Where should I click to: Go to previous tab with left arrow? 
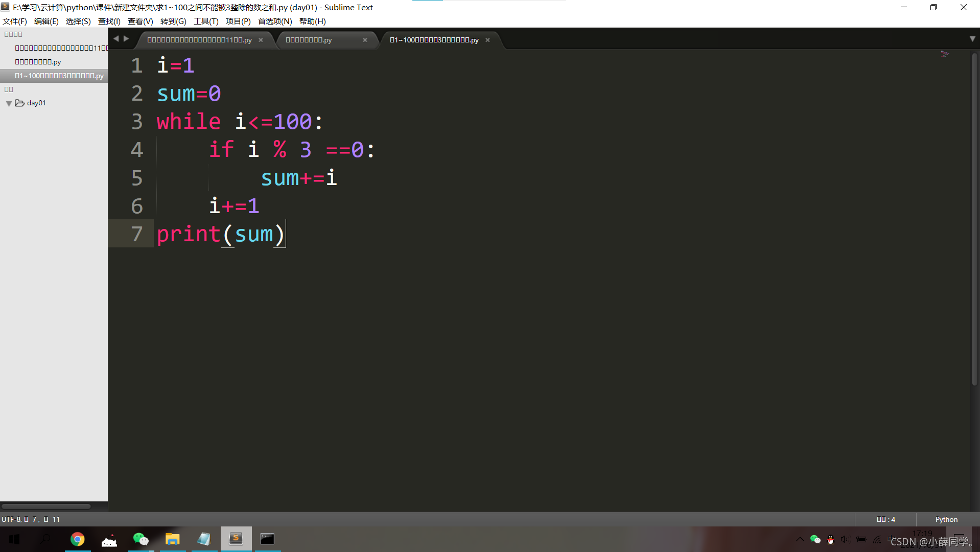(x=116, y=38)
